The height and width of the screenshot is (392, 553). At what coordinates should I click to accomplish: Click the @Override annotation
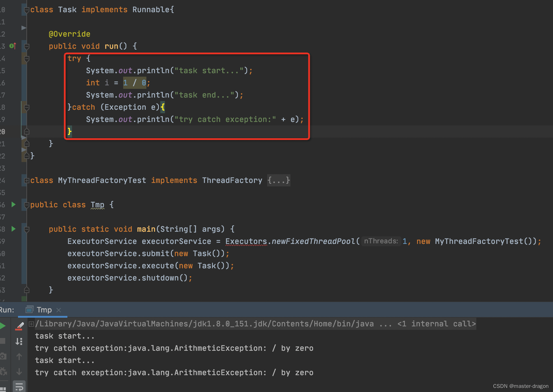point(69,34)
